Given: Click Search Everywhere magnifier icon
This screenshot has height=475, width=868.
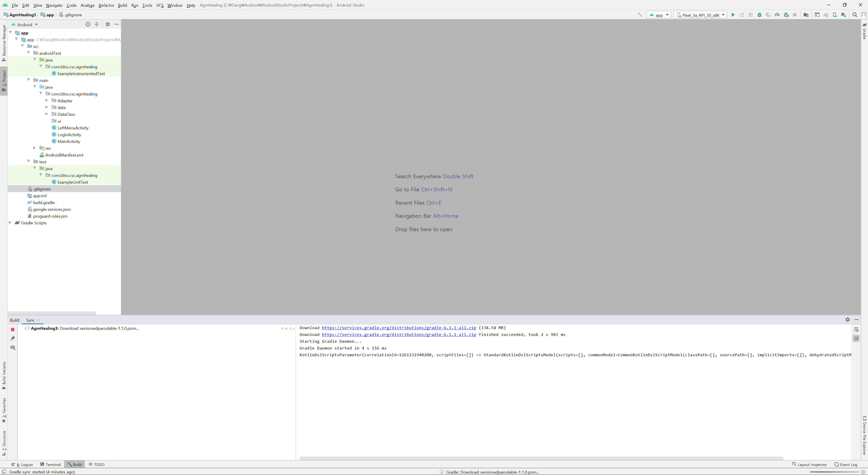Looking at the screenshot, I should 854,15.
